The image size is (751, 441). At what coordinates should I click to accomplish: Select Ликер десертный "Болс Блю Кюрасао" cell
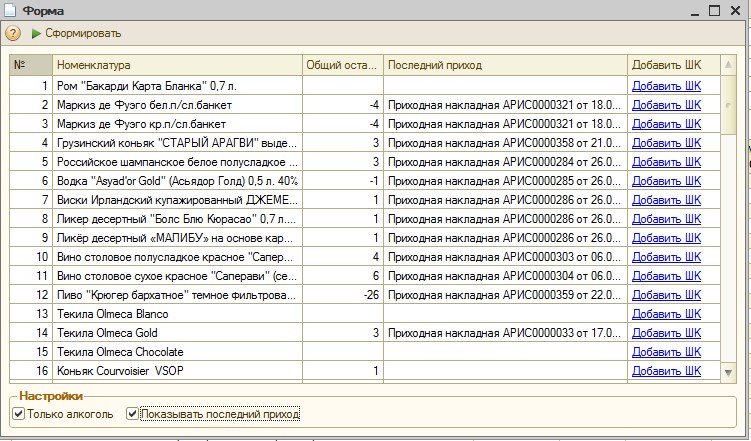click(x=177, y=219)
